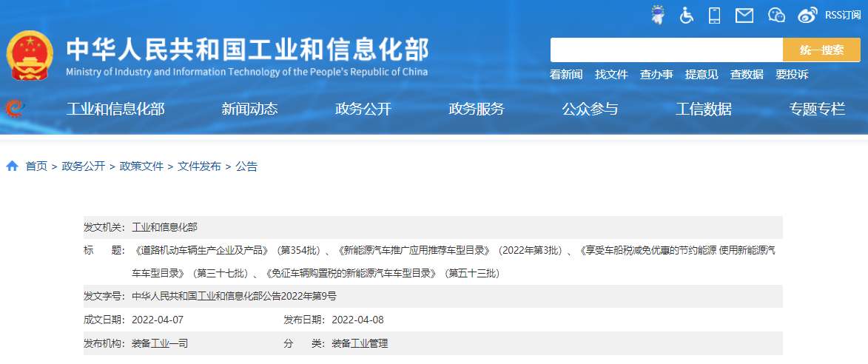The height and width of the screenshot is (364, 868).
Task: Click the 发布日期 label
Action: coord(305,320)
